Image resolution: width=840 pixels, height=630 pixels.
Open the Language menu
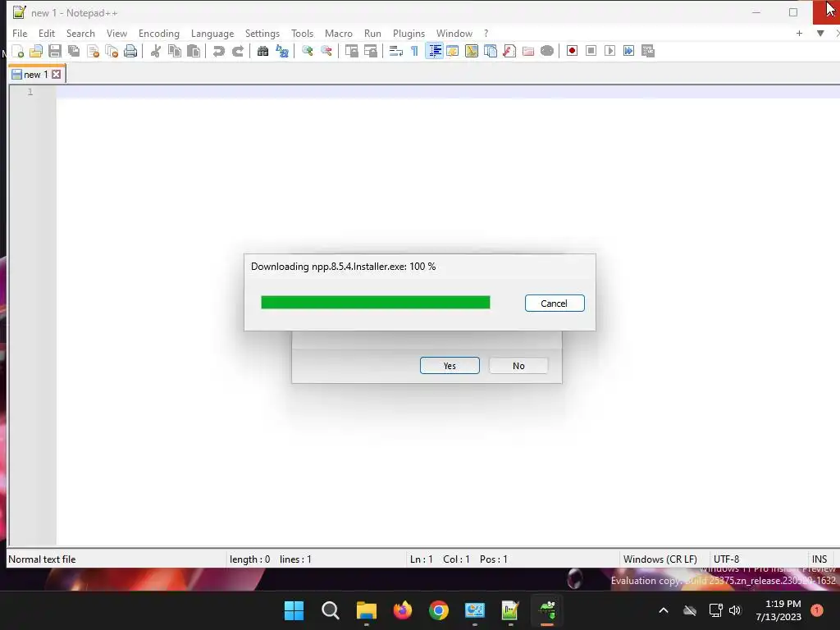212,33
